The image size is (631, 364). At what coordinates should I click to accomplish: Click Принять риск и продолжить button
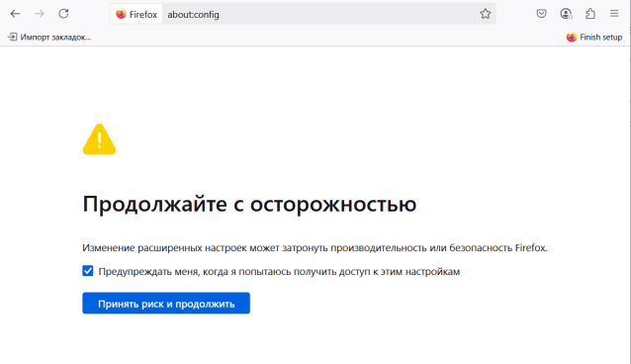click(166, 304)
